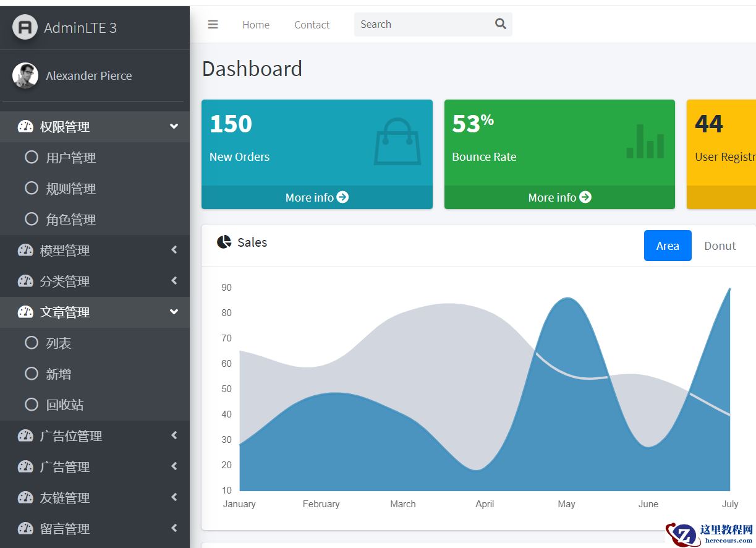Click the arrow icon on New Orders More info
756x548 pixels.
tap(342, 197)
